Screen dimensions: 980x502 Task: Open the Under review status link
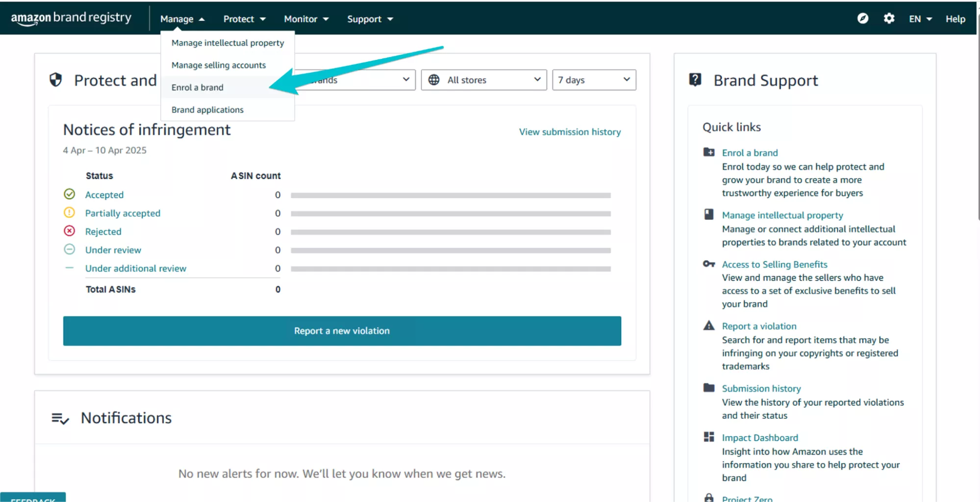(x=113, y=250)
